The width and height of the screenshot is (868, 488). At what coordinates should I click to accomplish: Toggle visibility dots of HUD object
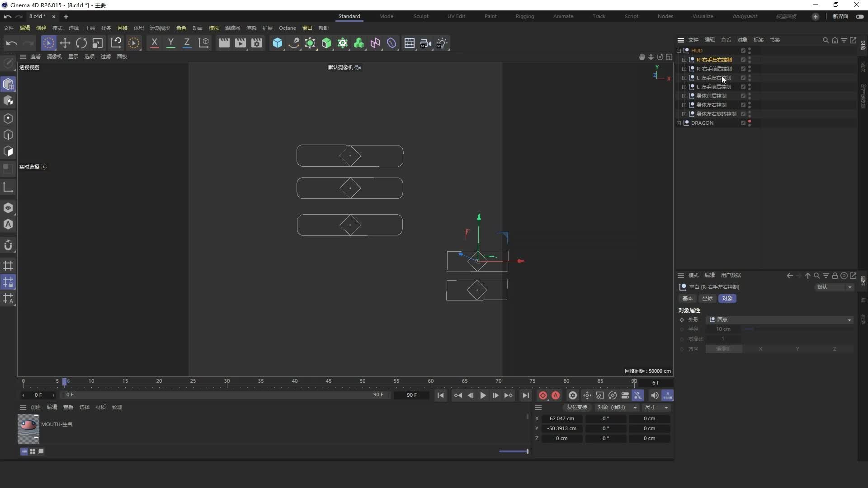[750, 51]
